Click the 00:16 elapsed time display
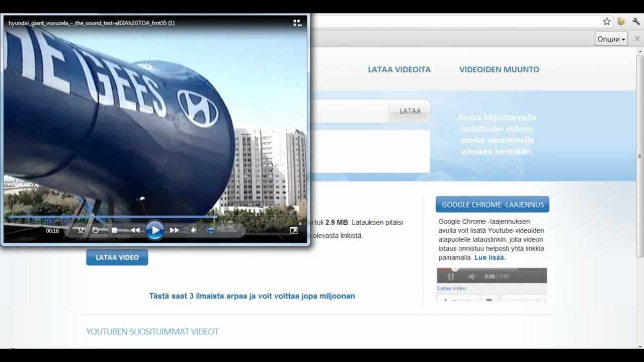The image size is (644, 362). pyautogui.click(x=53, y=231)
